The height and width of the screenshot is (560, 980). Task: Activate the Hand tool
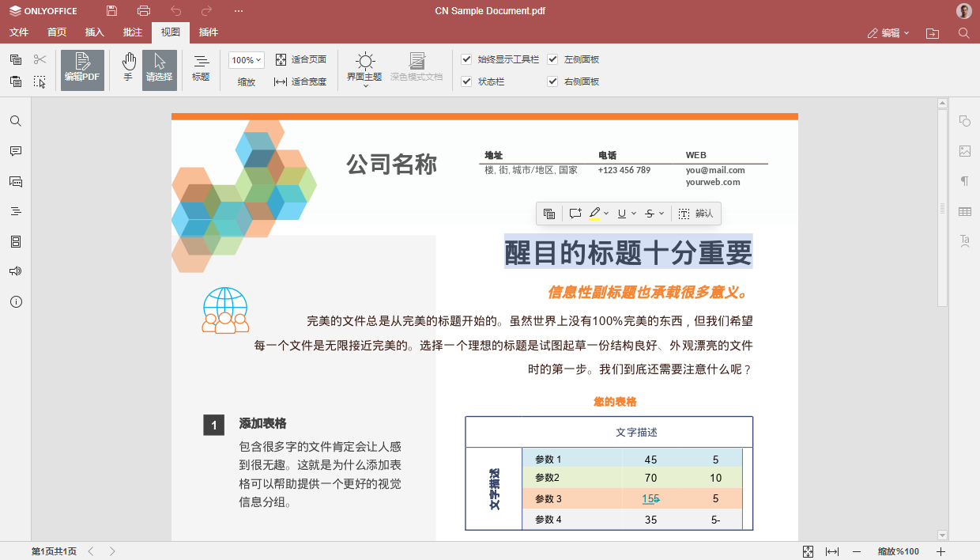pos(128,69)
